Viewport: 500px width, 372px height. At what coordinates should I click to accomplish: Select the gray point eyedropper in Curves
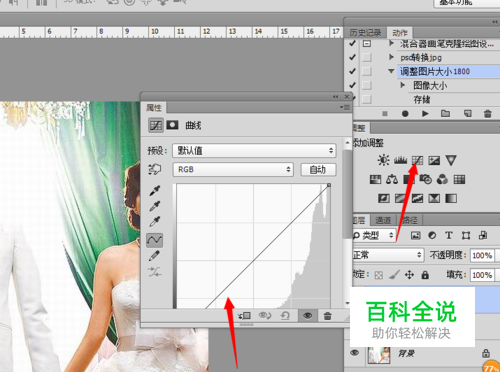(x=155, y=206)
